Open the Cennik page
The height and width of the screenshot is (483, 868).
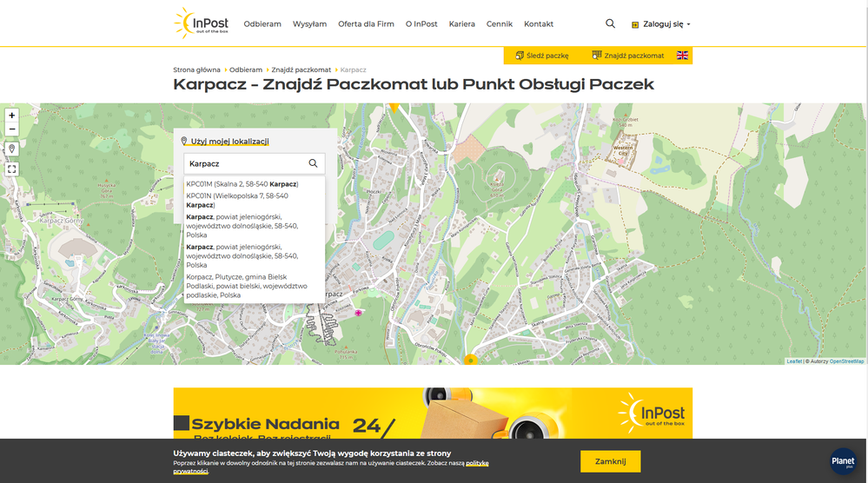point(500,24)
